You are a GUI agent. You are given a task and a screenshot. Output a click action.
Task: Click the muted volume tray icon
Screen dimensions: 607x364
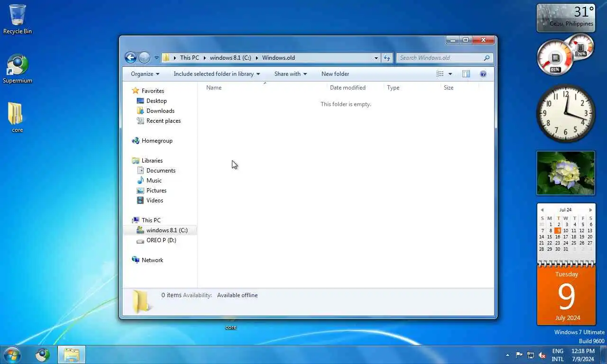point(542,355)
